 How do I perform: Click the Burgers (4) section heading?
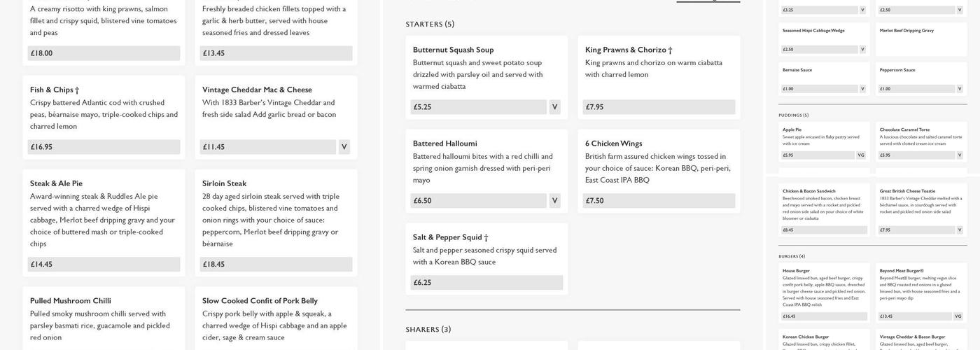click(x=792, y=256)
